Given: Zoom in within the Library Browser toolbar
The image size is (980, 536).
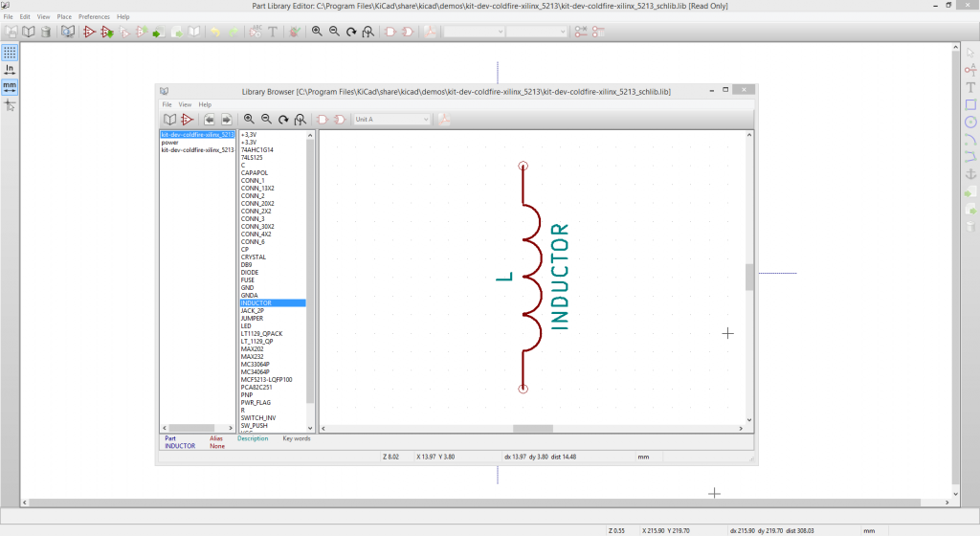Looking at the screenshot, I should click(x=249, y=120).
